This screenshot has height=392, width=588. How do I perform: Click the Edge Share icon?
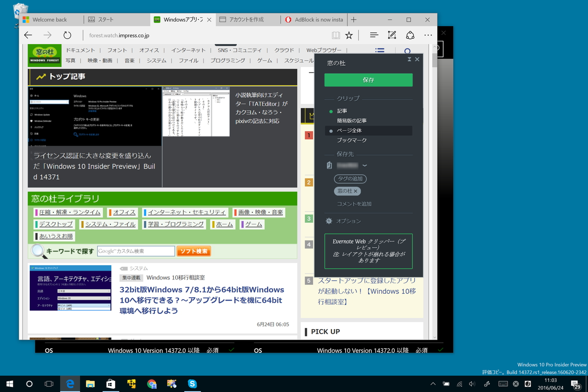[x=410, y=35]
